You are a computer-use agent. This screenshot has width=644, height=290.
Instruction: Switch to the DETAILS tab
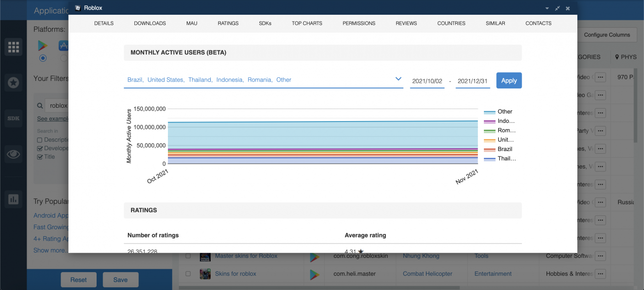(104, 23)
